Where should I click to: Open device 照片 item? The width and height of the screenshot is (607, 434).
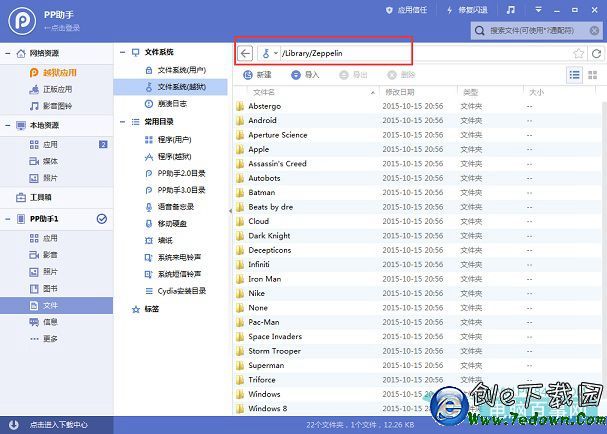coord(44,272)
